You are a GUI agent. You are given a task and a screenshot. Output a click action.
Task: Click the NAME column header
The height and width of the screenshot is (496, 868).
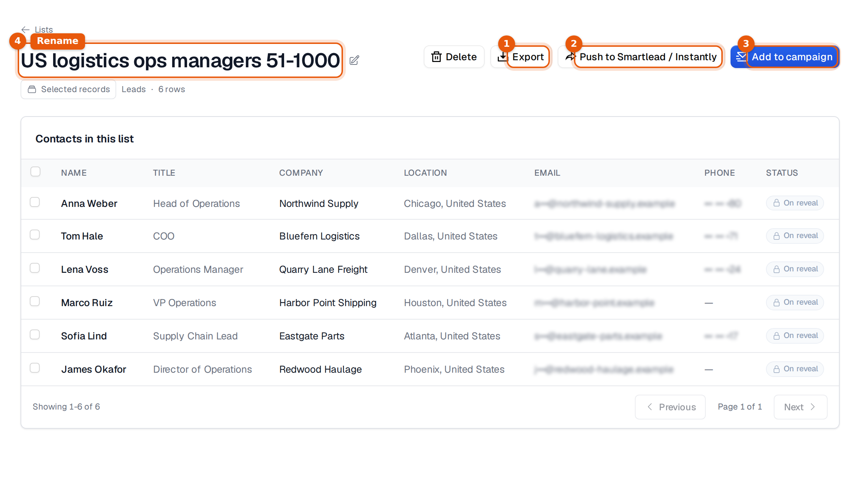tap(74, 173)
